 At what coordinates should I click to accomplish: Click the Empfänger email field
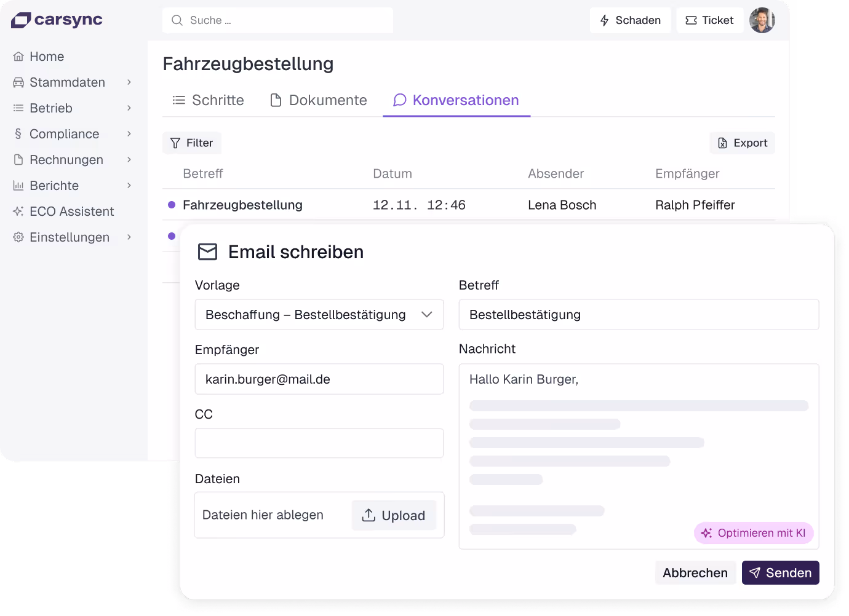coord(319,379)
